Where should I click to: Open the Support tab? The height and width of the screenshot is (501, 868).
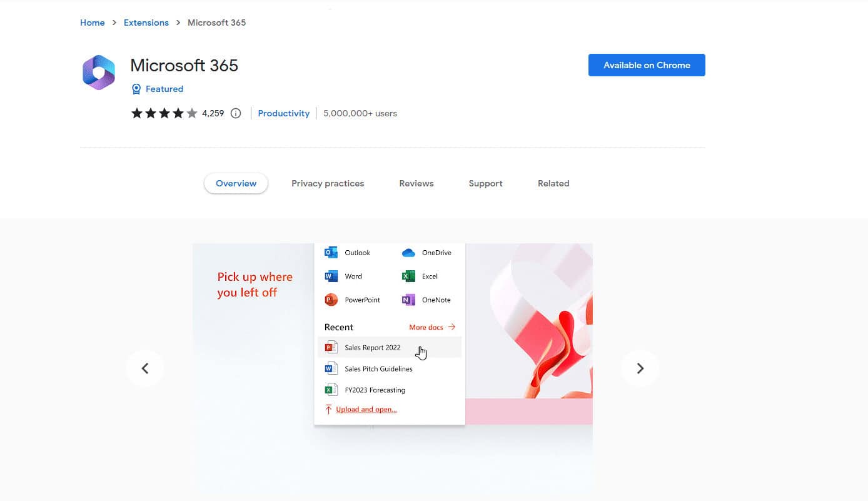pos(486,183)
